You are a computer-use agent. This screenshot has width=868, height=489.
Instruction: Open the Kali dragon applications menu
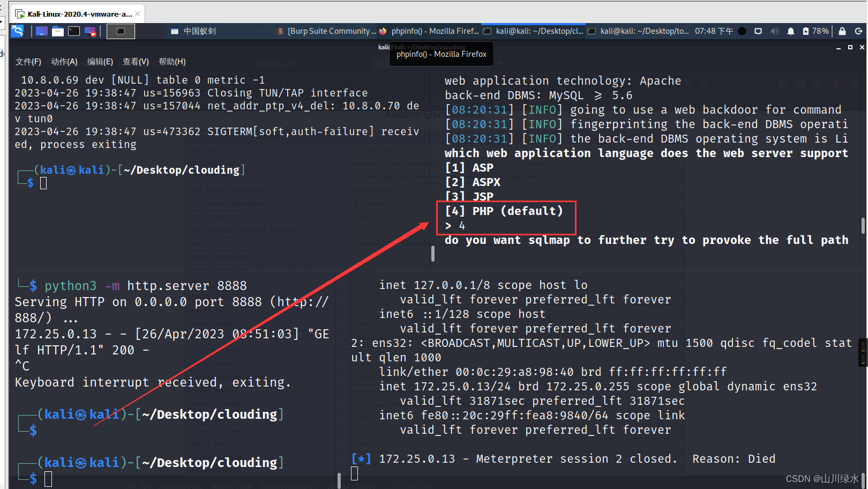pyautogui.click(x=17, y=31)
